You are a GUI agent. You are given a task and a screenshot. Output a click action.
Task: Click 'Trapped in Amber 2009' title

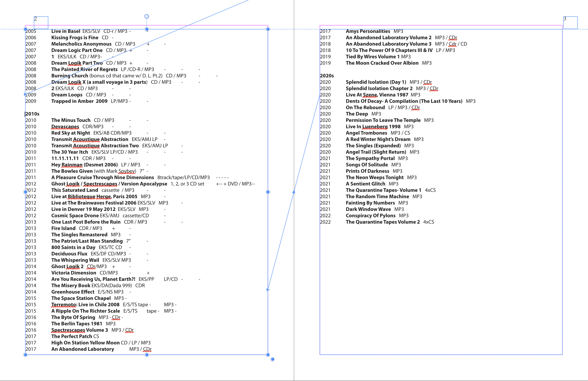79,101
